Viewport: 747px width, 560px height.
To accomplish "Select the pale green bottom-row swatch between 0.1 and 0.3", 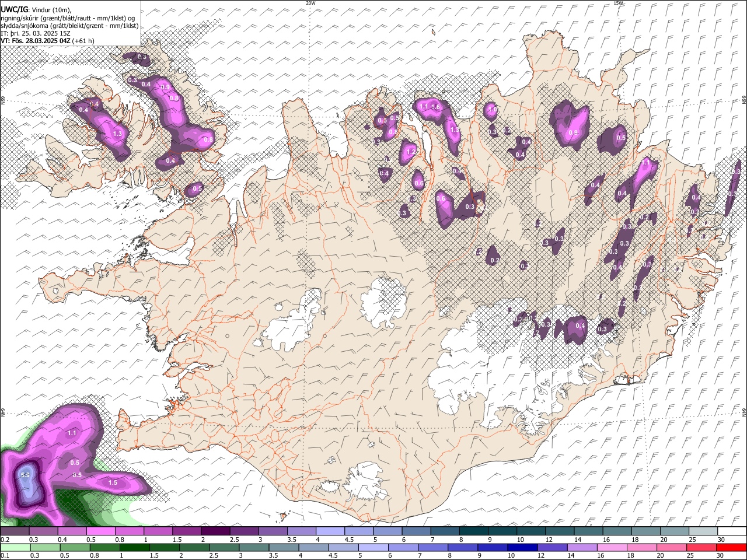I will (x=15, y=547).
